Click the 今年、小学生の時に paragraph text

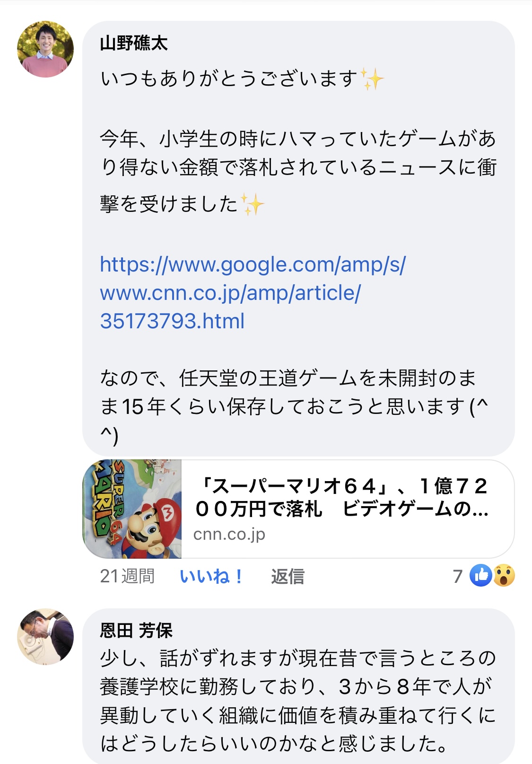pos(298,171)
